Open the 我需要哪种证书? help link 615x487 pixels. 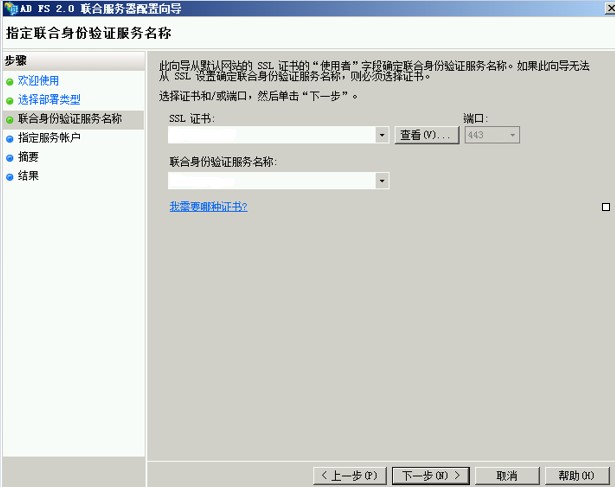[207, 207]
